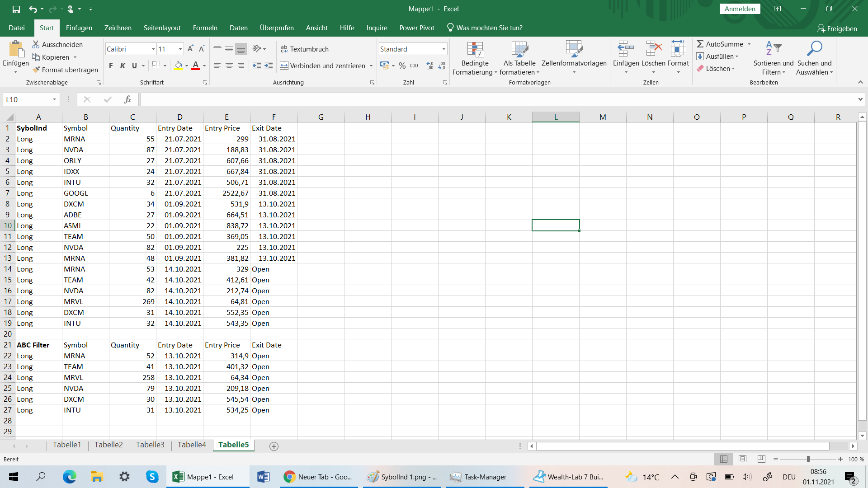
Task: Toggle italic formatting K button
Action: pyautogui.click(x=123, y=66)
